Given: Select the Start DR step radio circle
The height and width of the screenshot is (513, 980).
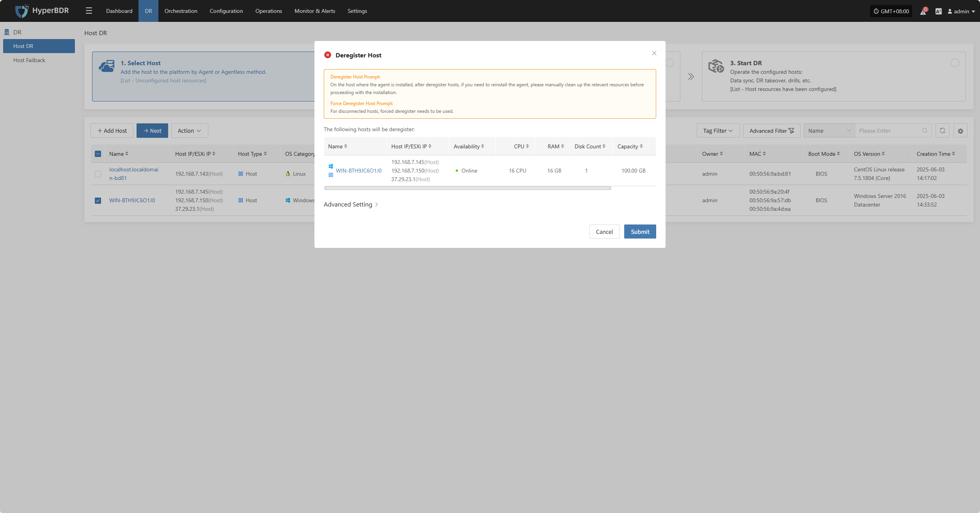Looking at the screenshot, I should pyautogui.click(x=955, y=63).
